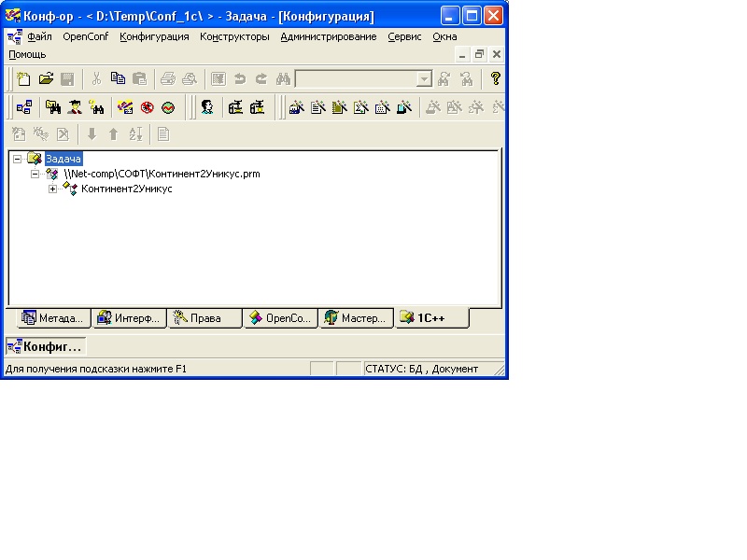Click the Конфиг... window button in taskbar strip
This screenshot has width=747, height=560.
[45, 346]
